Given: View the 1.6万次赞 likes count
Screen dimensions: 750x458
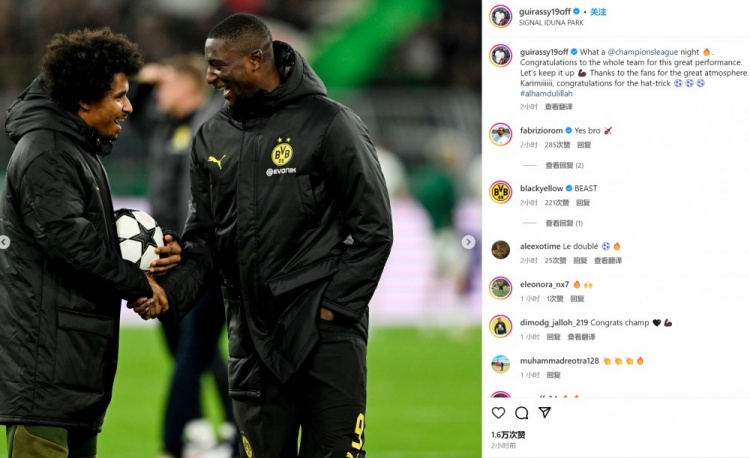Looking at the screenshot, I should point(508,435).
